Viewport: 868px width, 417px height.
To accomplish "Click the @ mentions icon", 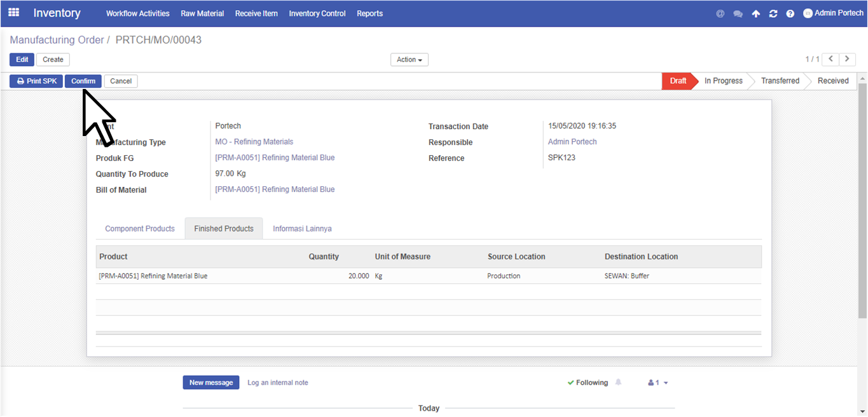I will point(720,13).
